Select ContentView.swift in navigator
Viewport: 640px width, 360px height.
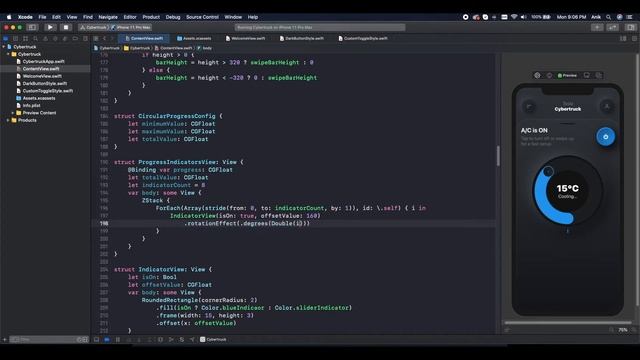point(38,69)
